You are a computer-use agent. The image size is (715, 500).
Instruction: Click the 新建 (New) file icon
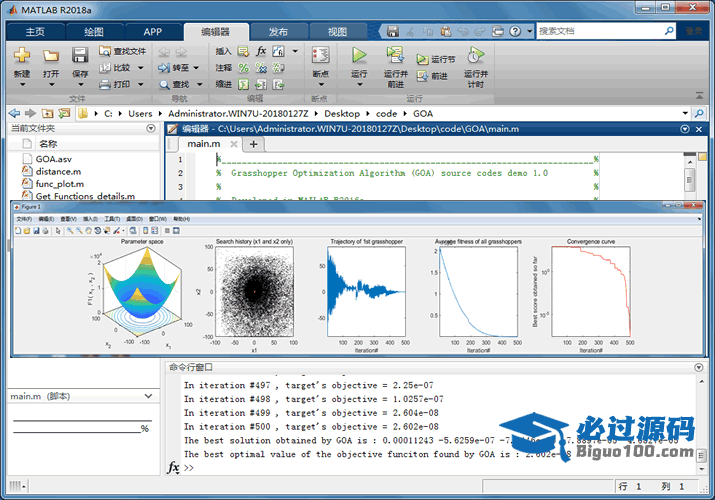pos(21,55)
